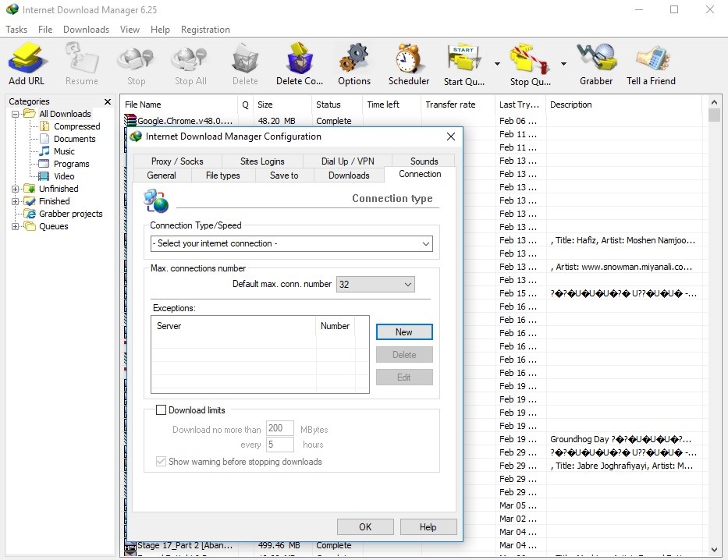This screenshot has height=560, width=728.
Task: Open the Default max. conn. number dropdown
Action: coord(375,285)
